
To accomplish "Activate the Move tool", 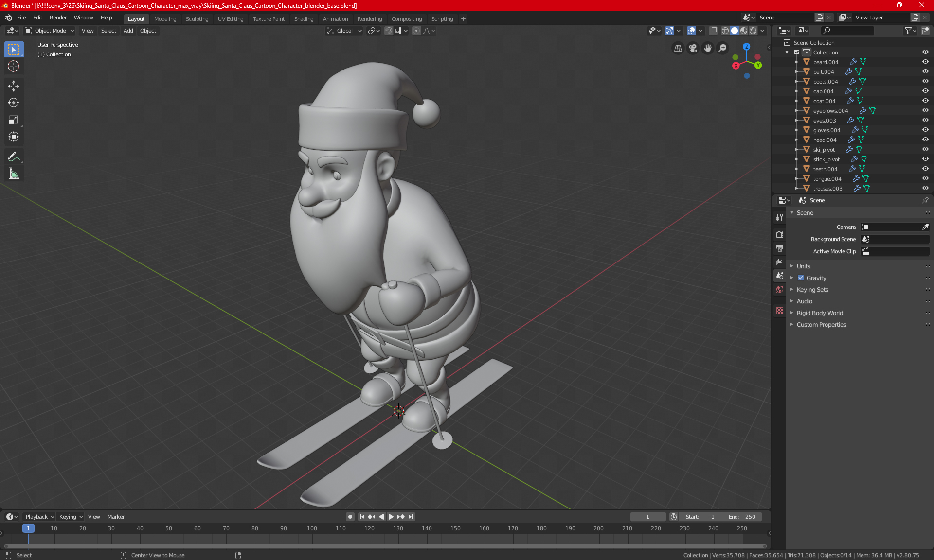I will 14,86.
